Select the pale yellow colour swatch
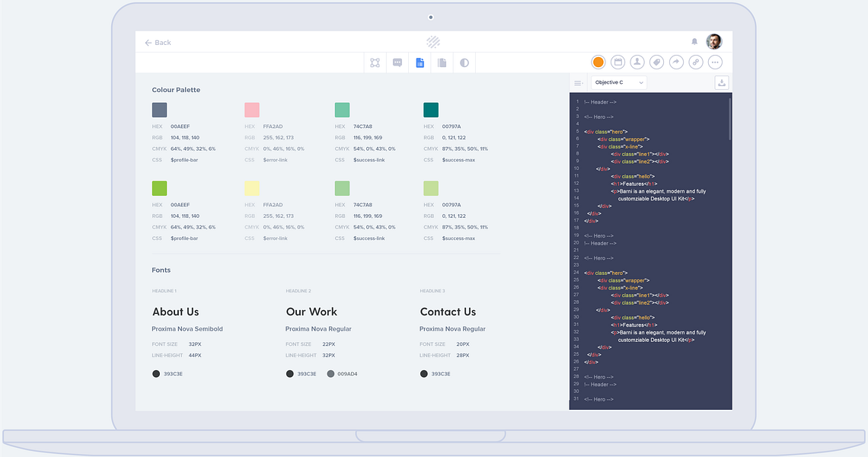This screenshot has width=868, height=457. pos(252,188)
